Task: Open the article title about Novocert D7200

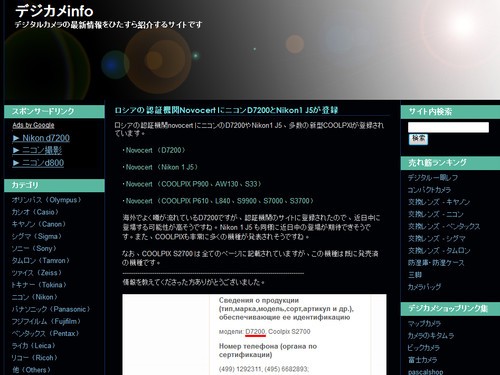Action: 226,110
